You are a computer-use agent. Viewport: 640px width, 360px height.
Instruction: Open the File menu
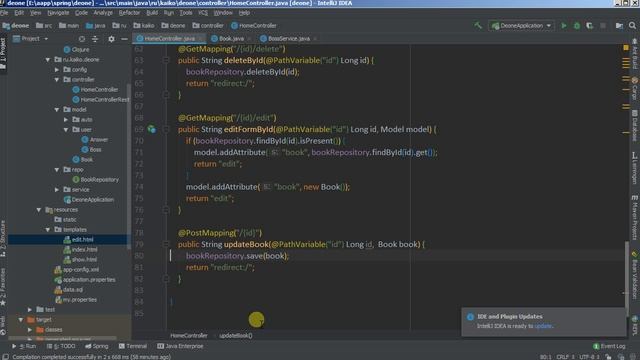[4, 13]
